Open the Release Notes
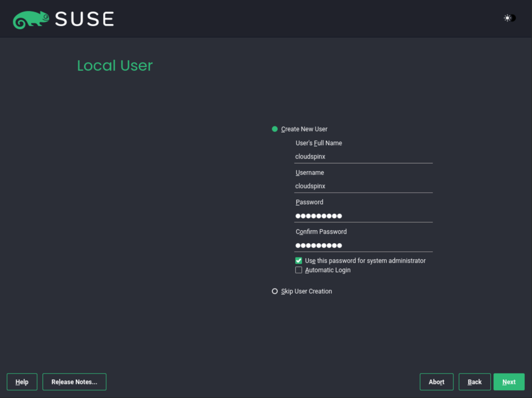Screen dimensions: 532x398 tap(74, 382)
